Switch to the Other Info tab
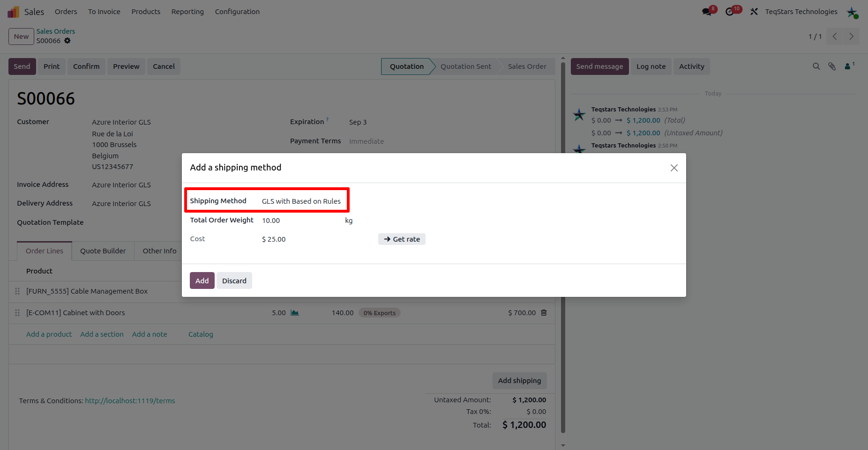This screenshot has width=868, height=450. coord(159,251)
